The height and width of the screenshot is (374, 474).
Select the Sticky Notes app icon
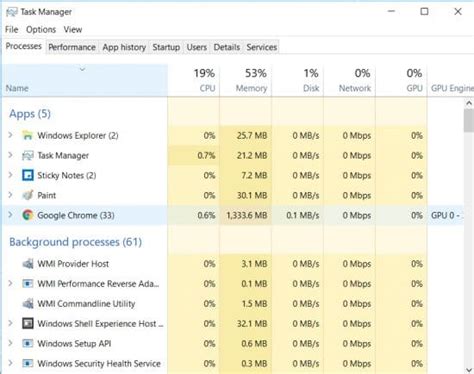28,175
